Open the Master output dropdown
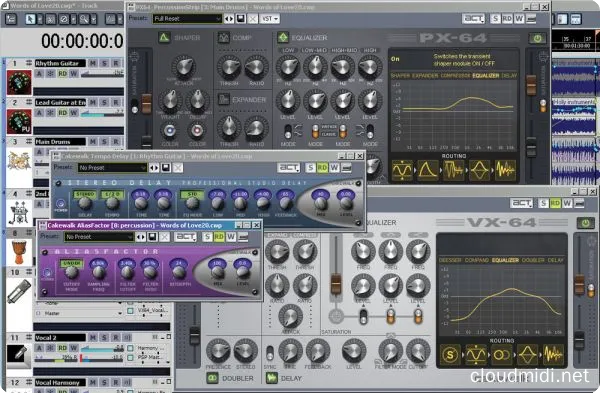Viewport: 600px width, 393px height. coord(120,313)
